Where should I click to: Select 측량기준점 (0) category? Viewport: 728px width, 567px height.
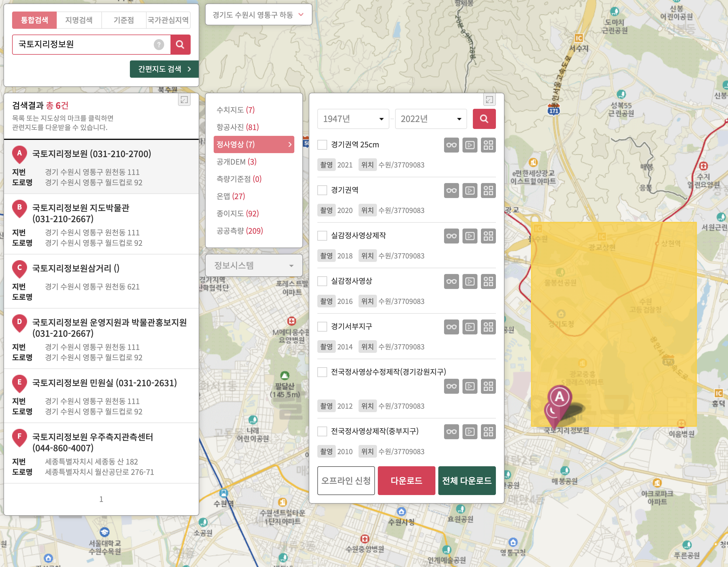pos(239,179)
